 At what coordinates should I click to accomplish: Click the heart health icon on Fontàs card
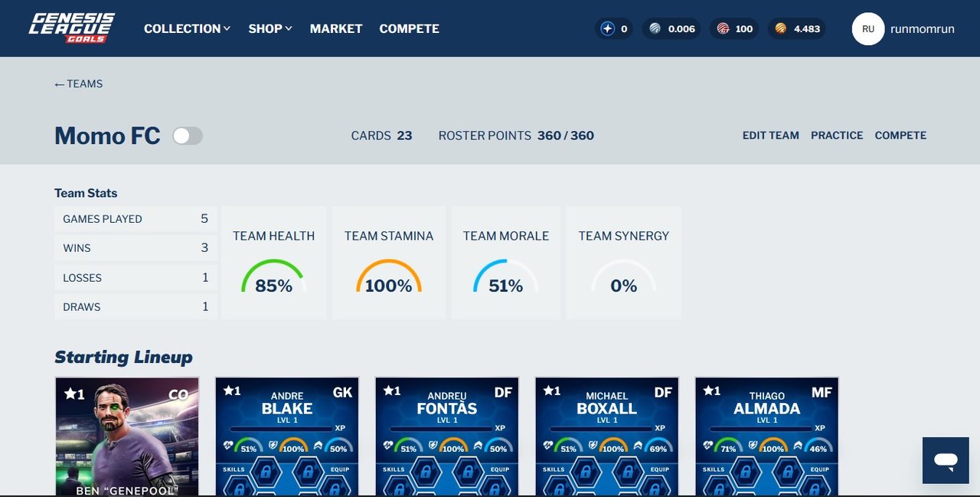(x=388, y=446)
